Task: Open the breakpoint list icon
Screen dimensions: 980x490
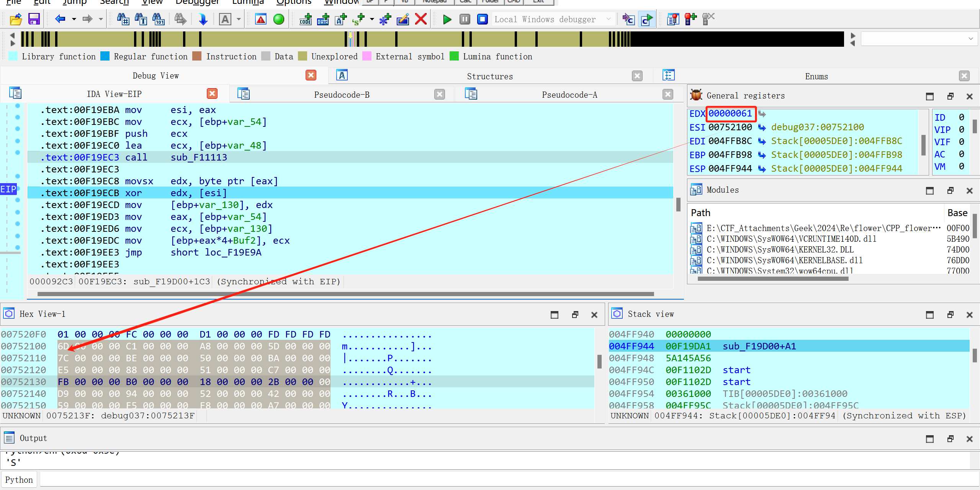Action: 673,19
